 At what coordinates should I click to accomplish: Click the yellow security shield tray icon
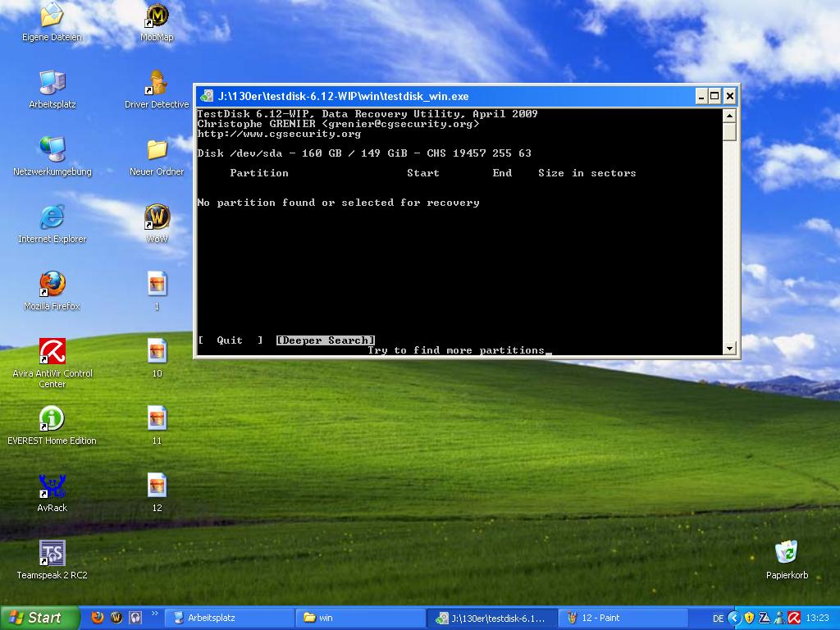[749, 619]
